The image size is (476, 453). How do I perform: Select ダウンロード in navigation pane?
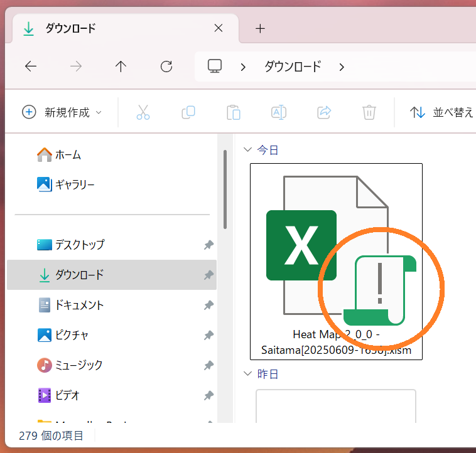[x=112, y=275]
